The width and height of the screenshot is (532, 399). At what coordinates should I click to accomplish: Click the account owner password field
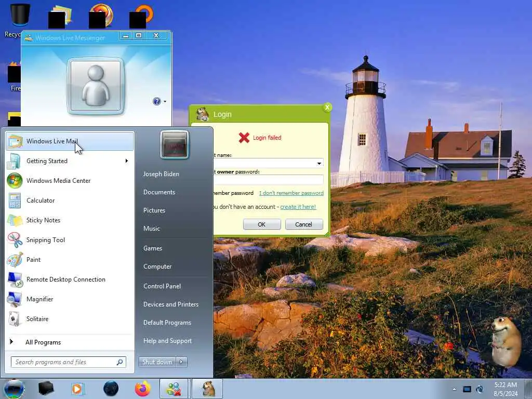point(268,180)
